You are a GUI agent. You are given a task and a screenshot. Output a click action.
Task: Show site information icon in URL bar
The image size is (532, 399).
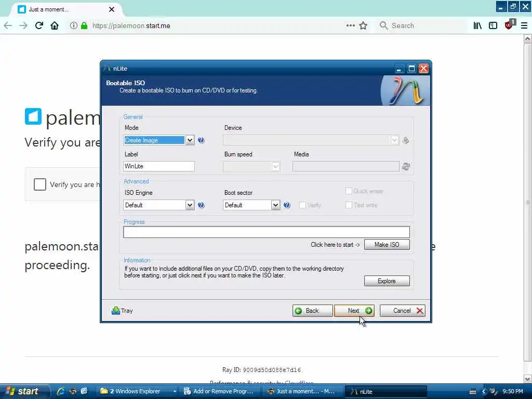tap(73, 25)
